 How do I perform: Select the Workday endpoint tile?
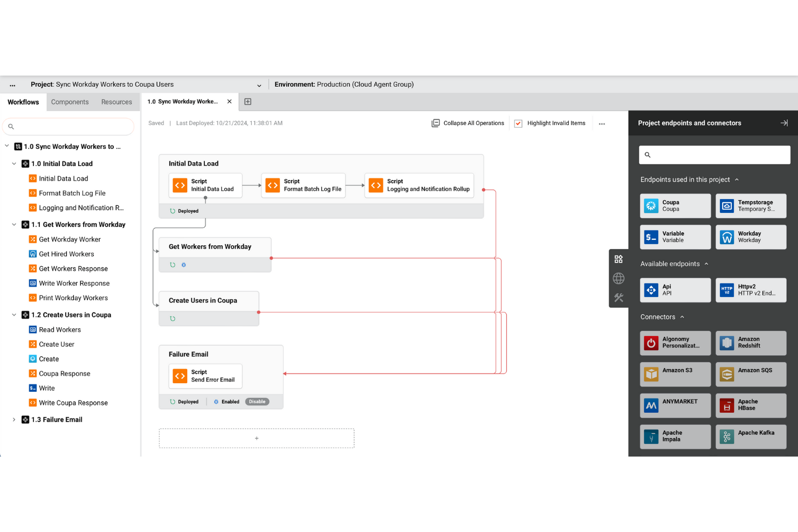coord(751,237)
